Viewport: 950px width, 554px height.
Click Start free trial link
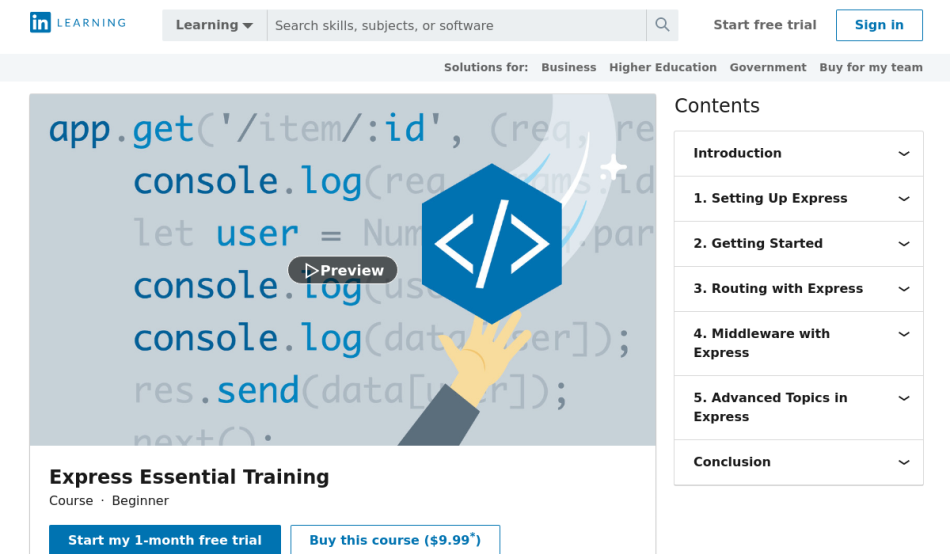(x=765, y=25)
